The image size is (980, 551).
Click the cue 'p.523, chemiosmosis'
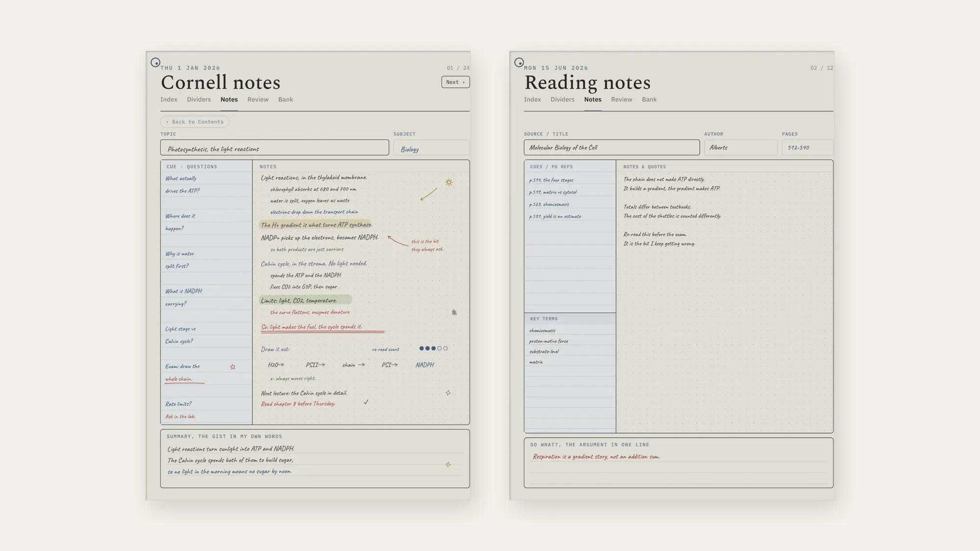tap(549, 204)
